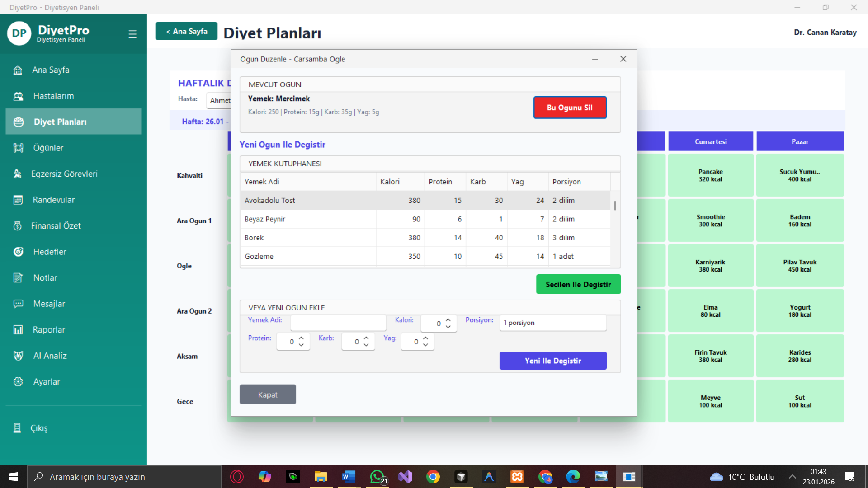868x488 pixels.
Task: Delete the current meal with Bu Ogunu Sil
Action: click(x=570, y=108)
